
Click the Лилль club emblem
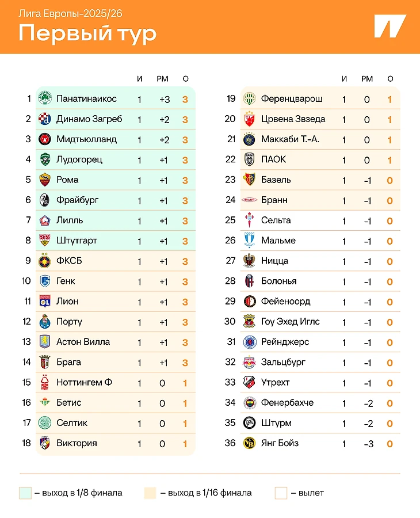(45, 220)
